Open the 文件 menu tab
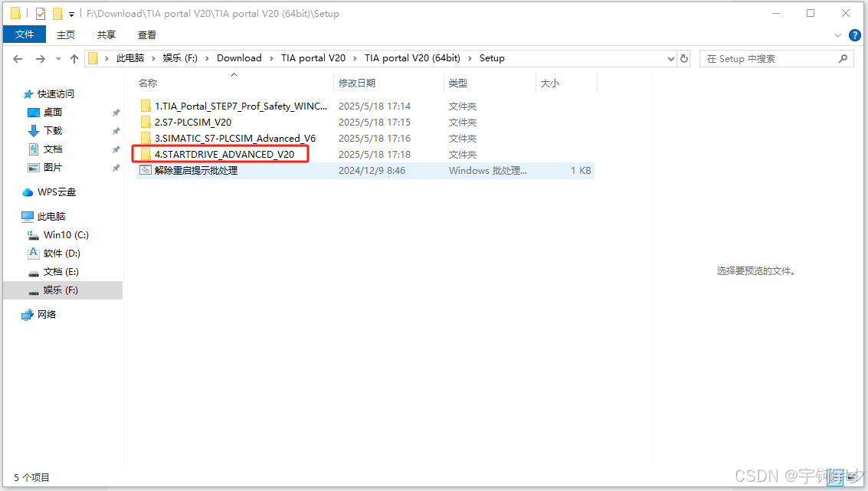This screenshot has height=491, width=868. (25, 34)
